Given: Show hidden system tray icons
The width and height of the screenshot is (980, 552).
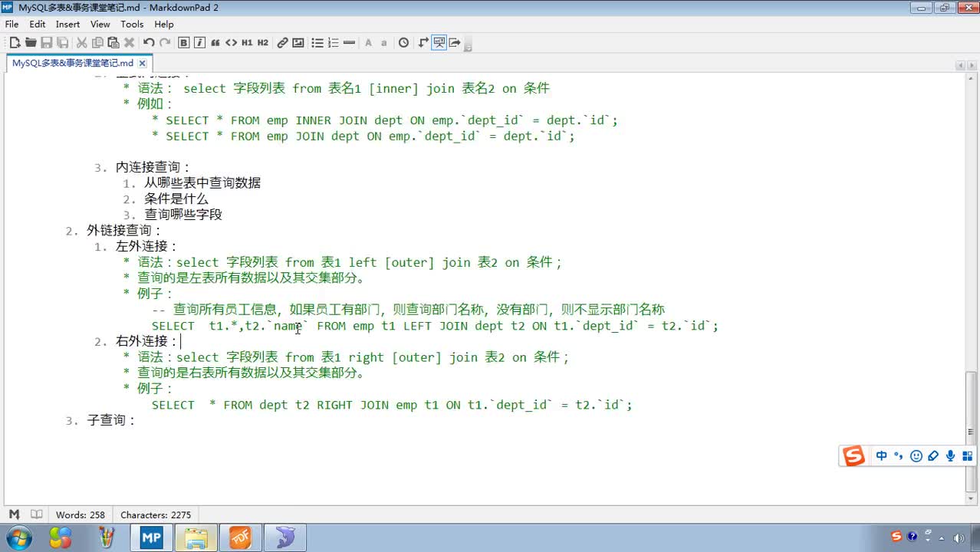Looking at the screenshot, I should (942, 538).
